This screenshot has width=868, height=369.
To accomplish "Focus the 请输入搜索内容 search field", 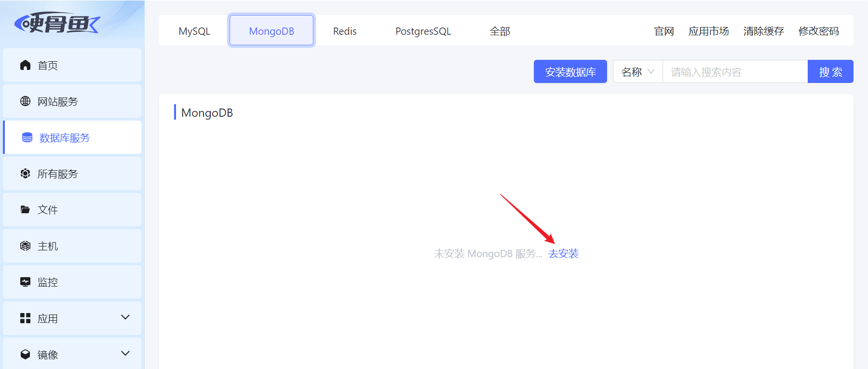I will point(735,72).
